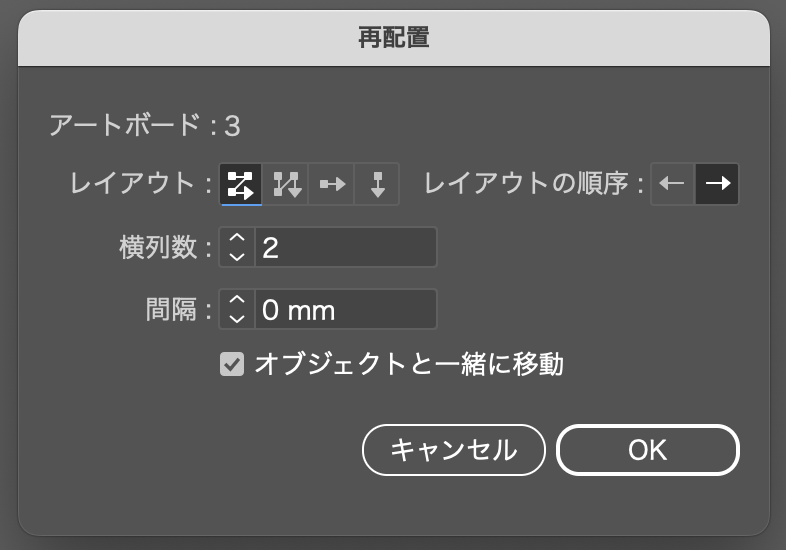
Task: Click the アートボード : 3 count label
Action: [145, 125]
